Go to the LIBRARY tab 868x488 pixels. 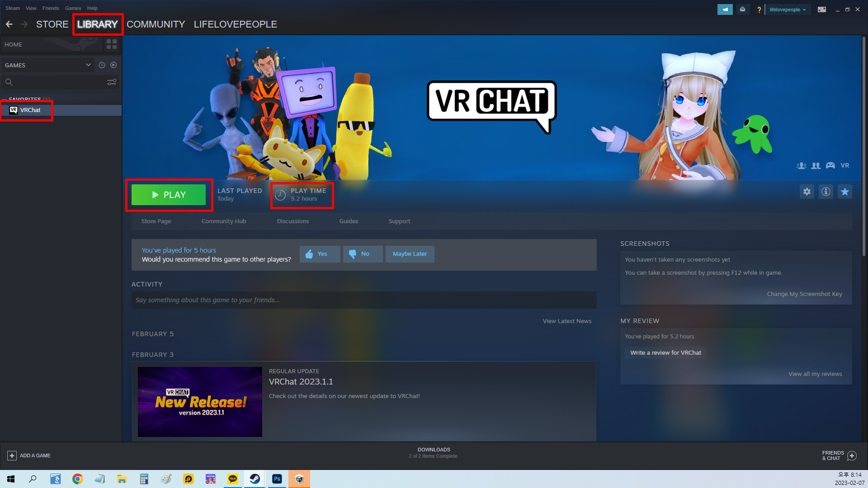click(98, 24)
